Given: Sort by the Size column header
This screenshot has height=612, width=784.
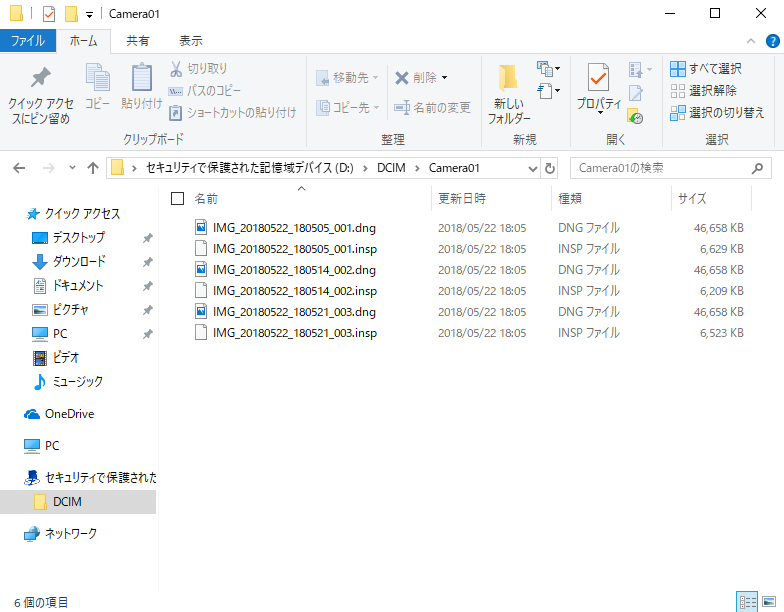Looking at the screenshot, I should [x=692, y=199].
